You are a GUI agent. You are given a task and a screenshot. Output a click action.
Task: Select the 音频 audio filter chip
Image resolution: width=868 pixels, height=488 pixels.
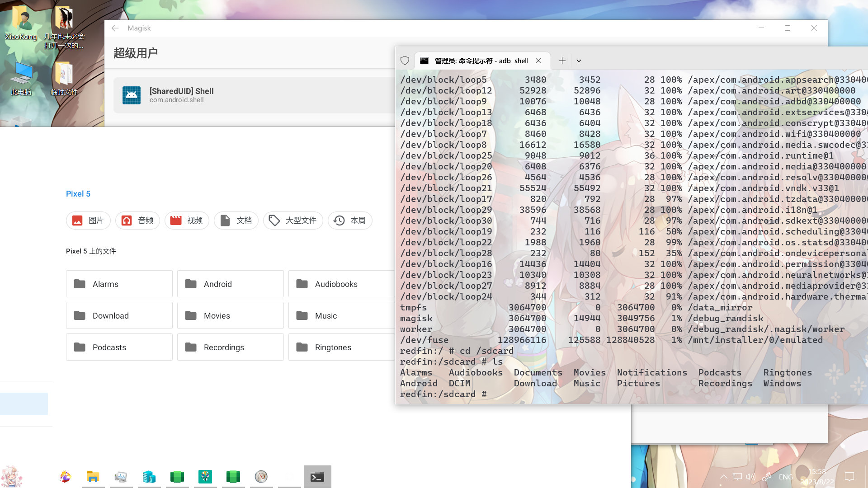[137, 221]
